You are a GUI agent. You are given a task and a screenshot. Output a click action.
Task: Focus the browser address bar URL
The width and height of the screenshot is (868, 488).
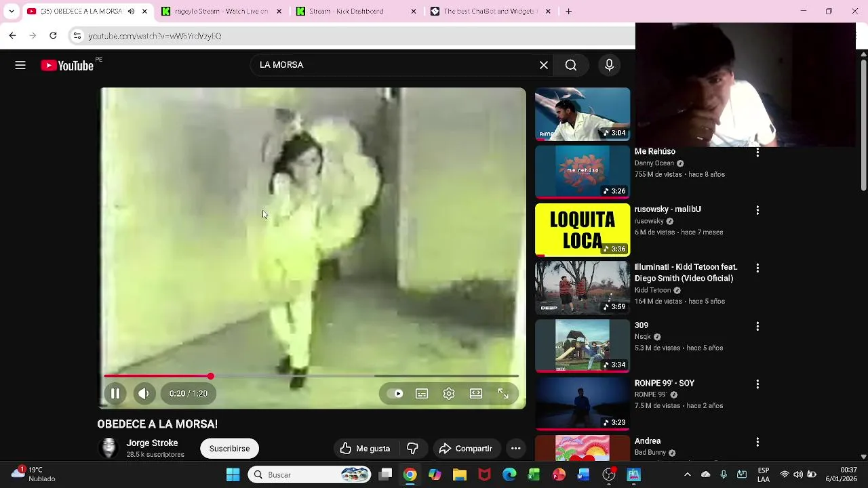[x=155, y=36]
